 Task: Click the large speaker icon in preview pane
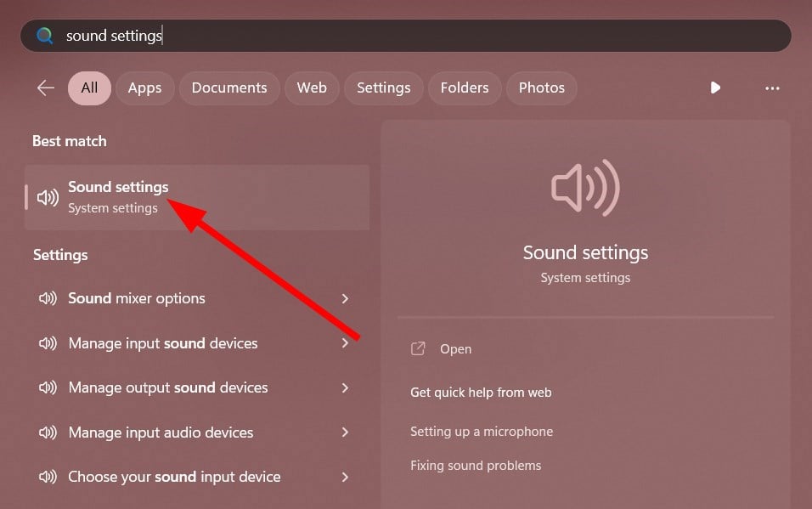(x=585, y=187)
